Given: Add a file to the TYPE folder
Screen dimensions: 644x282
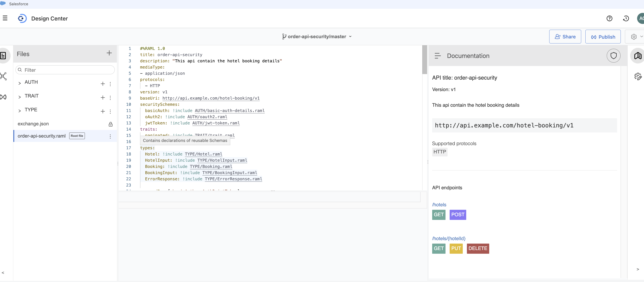Looking at the screenshot, I should [103, 111].
